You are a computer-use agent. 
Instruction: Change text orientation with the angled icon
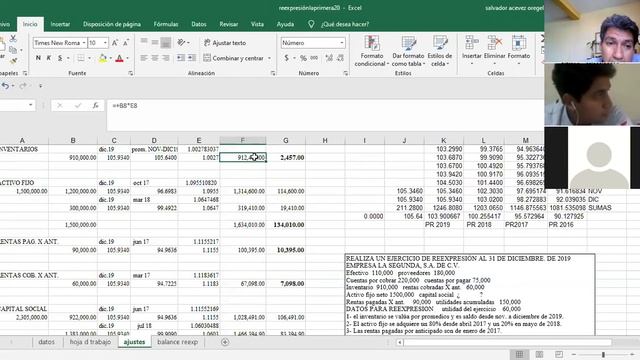tap(181, 42)
